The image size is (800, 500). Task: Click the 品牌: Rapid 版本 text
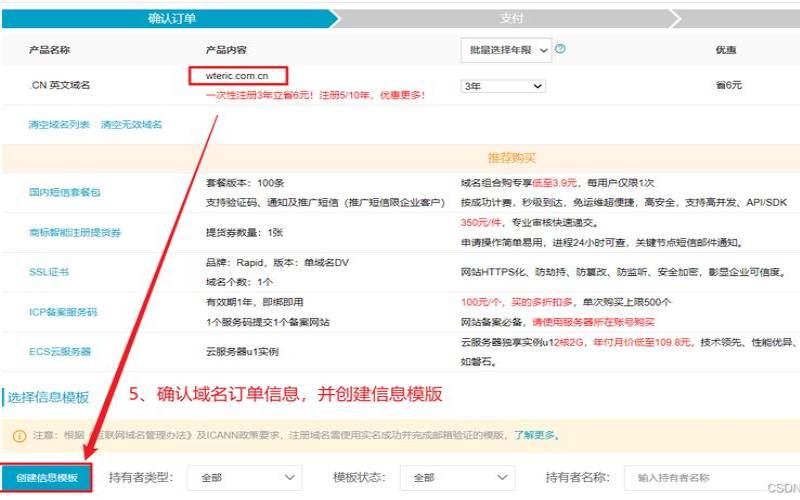[278, 263]
